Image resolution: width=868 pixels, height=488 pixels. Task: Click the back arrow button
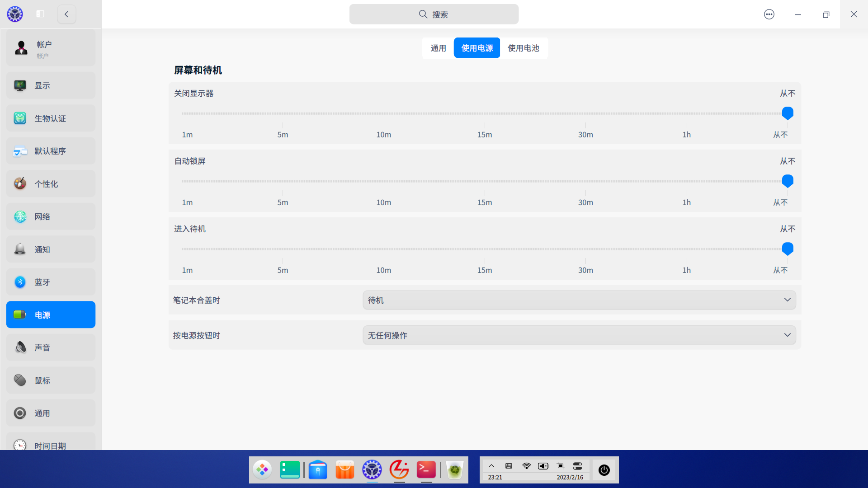[66, 14]
